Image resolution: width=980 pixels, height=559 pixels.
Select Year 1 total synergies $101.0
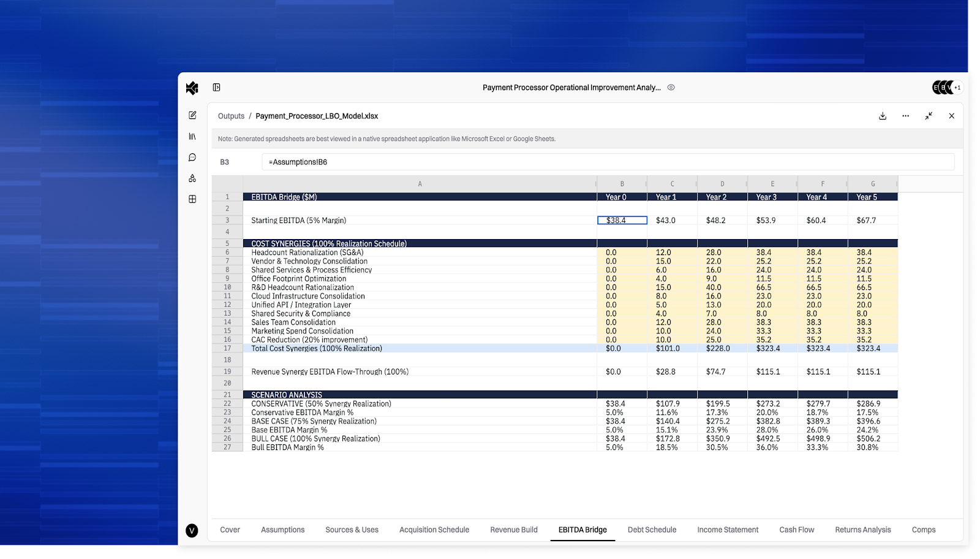[672, 348]
